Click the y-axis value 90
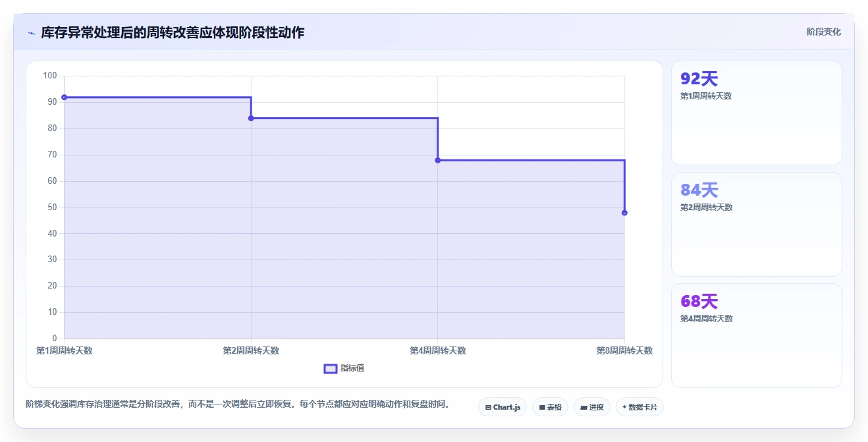The width and height of the screenshot is (868, 442). pyautogui.click(x=52, y=102)
